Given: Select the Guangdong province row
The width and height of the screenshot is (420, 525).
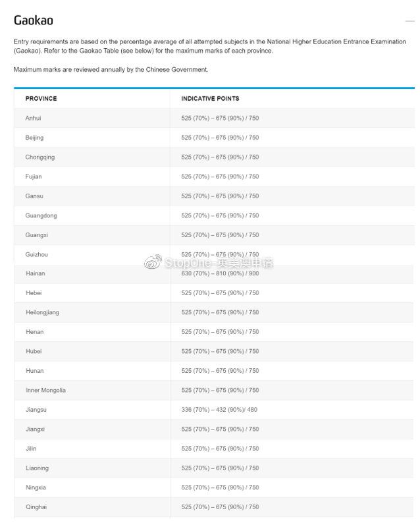Looking at the screenshot, I should [x=214, y=215].
